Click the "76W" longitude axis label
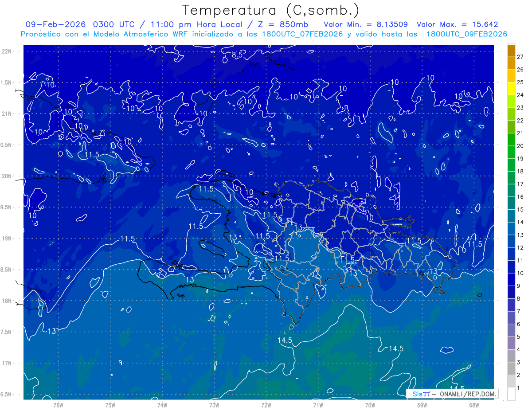532x411 pixels. [x=58, y=404]
